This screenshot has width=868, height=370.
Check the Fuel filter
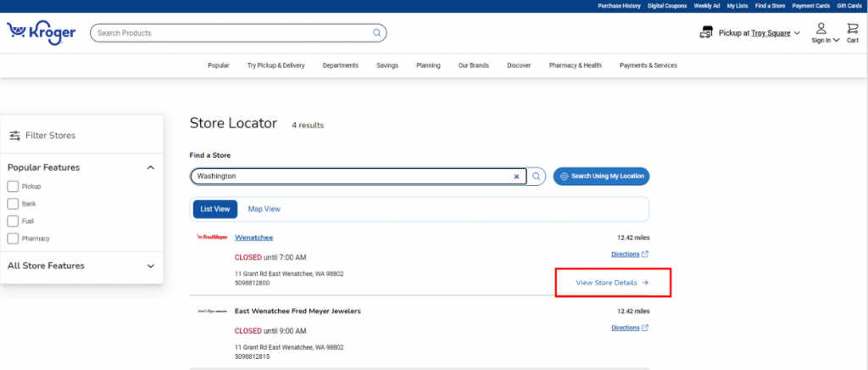(13, 221)
